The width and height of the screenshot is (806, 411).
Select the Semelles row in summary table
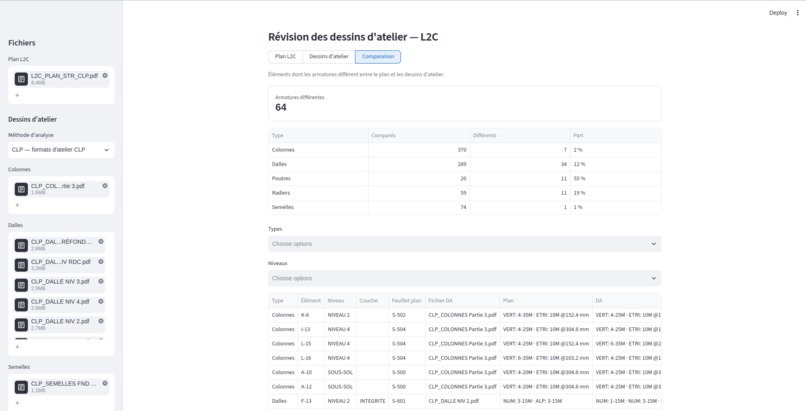(x=465, y=208)
